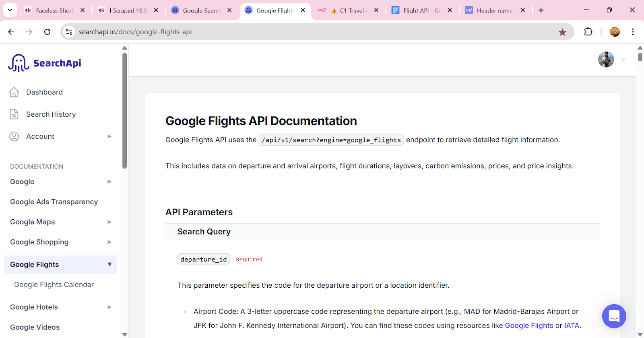
Task: Click the /api/v1/search?engine=google_flights code snippet
Action: tap(331, 140)
